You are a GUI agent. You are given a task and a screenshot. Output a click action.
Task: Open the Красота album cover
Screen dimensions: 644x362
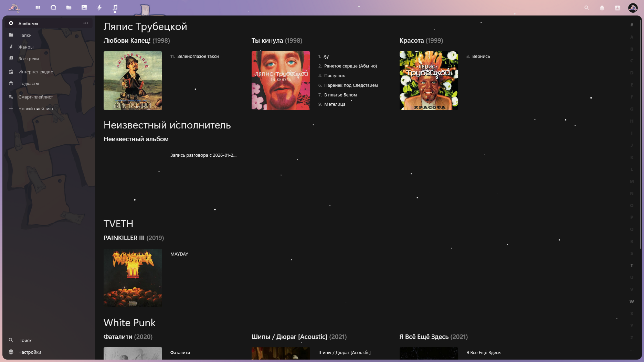429,81
